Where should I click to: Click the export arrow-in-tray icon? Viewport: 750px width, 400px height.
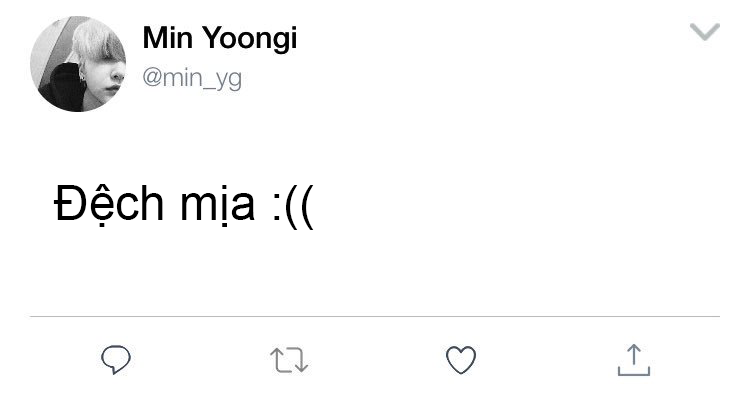633,360
